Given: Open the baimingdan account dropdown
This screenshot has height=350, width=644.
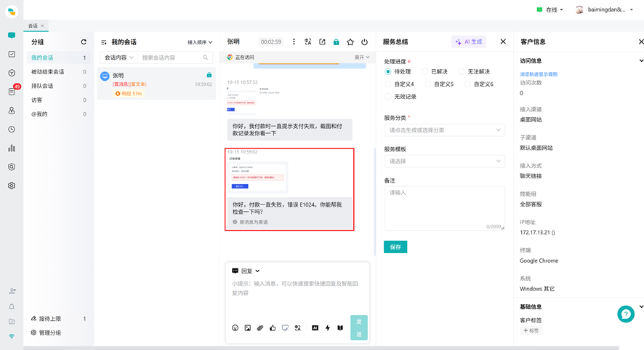Looking at the screenshot, I should click(605, 9).
